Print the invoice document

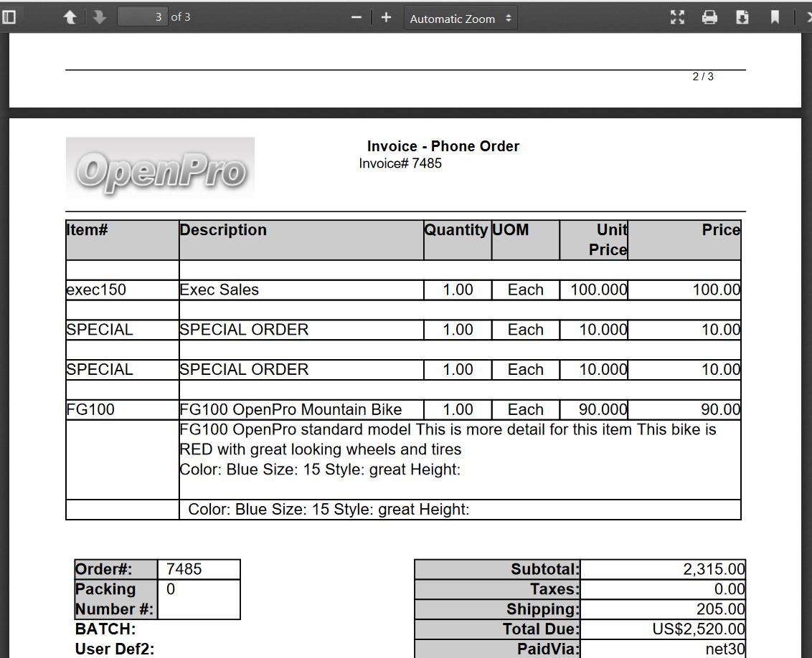pyautogui.click(x=709, y=17)
